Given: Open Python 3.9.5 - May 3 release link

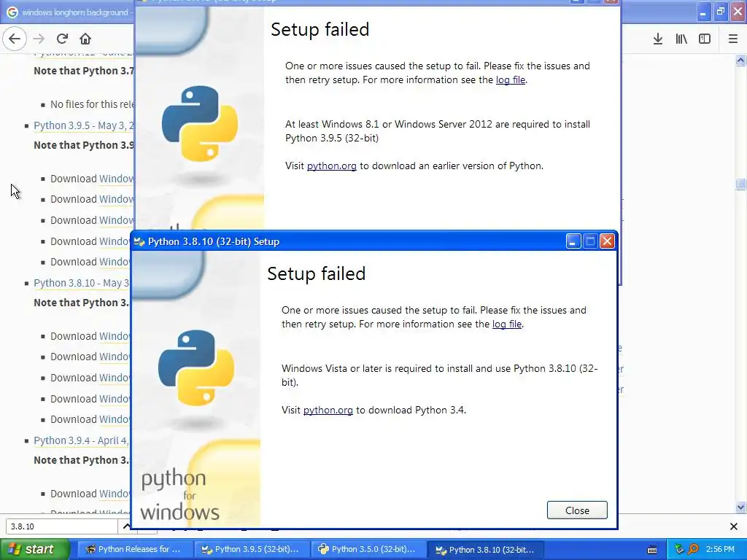Looking at the screenshot, I should [84, 125].
